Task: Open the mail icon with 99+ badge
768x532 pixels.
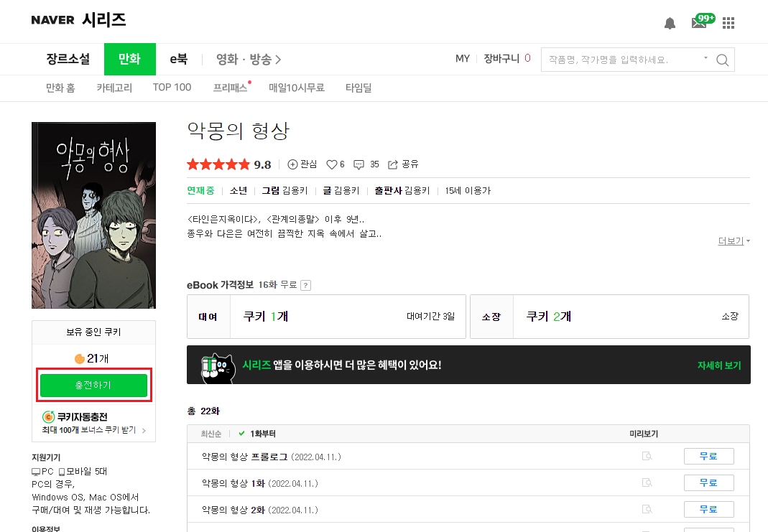Action: click(x=703, y=21)
